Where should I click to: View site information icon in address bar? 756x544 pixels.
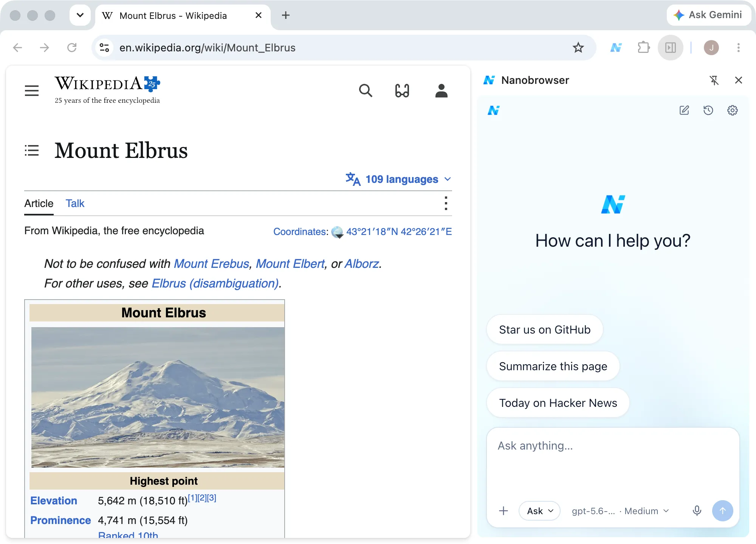click(104, 48)
